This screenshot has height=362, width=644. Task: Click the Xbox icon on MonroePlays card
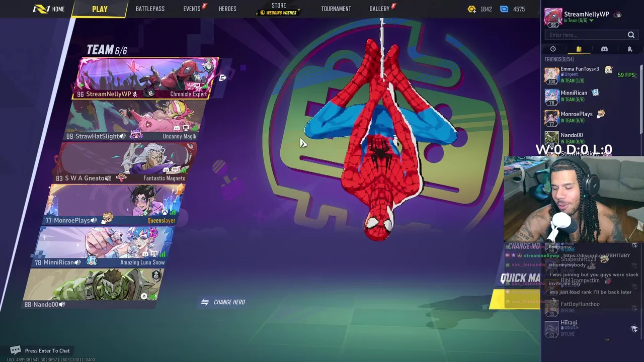click(164, 212)
